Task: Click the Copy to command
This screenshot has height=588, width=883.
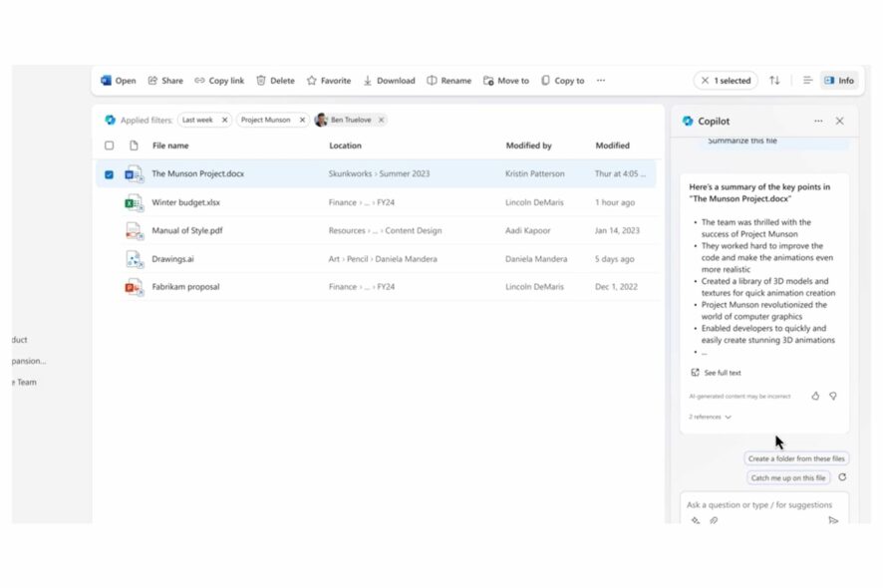Action: point(562,81)
